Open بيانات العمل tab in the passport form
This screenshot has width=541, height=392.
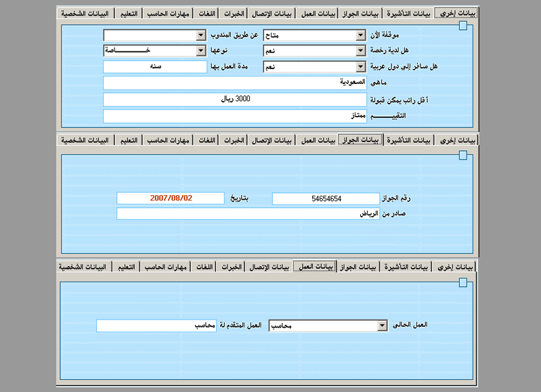tap(318, 140)
